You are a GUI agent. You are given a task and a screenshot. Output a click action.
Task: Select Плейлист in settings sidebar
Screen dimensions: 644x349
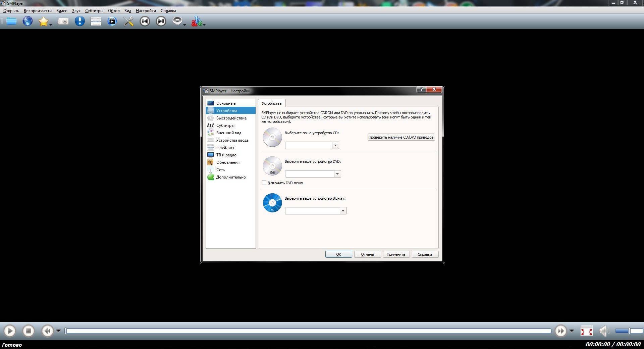231,147
